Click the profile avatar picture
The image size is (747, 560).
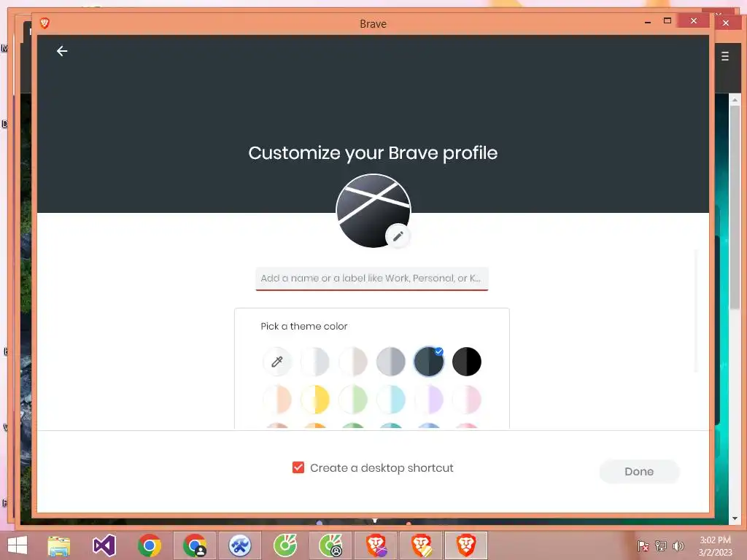pos(373,211)
